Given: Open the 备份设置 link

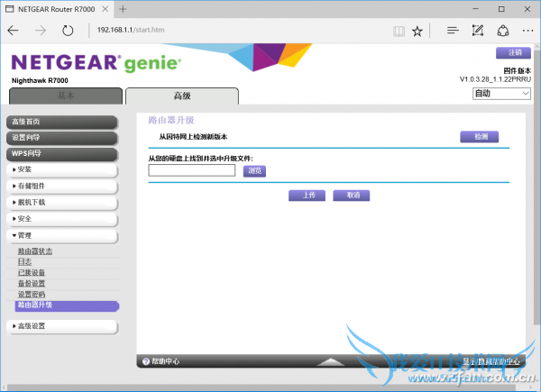Looking at the screenshot, I should pos(32,283).
